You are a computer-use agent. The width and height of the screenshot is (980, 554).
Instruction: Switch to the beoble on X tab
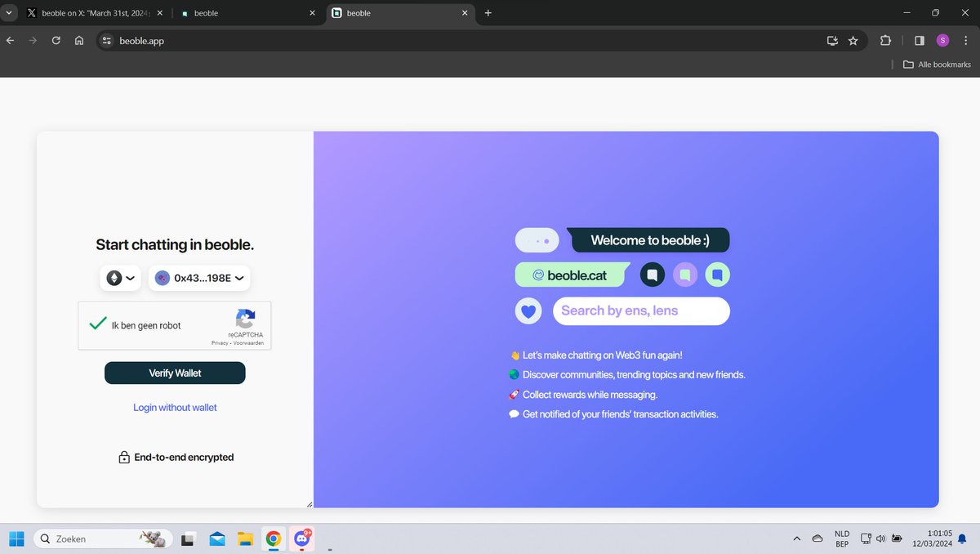(94, 13)
